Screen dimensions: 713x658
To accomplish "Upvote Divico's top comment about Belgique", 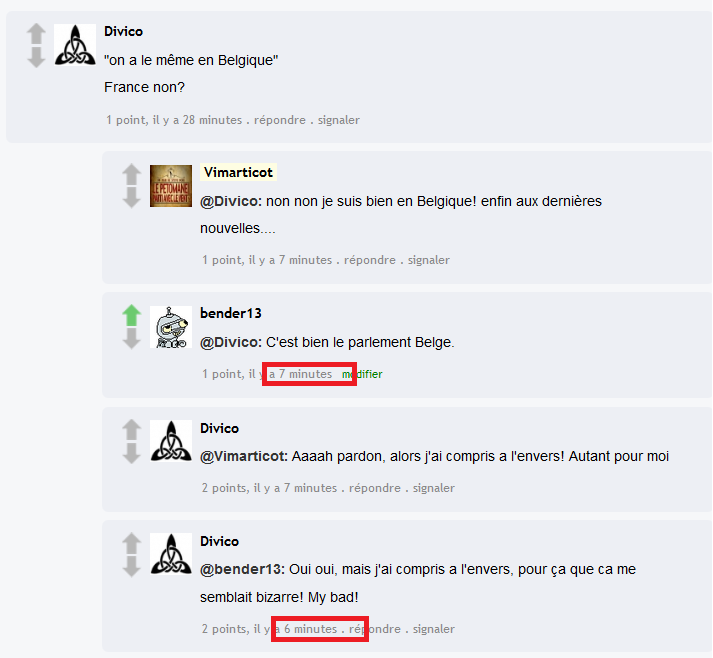I will point(36,34).
